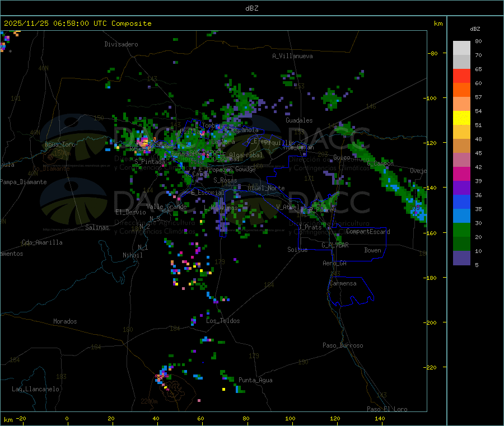Click the CompantEscard place label

tap(368, 232)
